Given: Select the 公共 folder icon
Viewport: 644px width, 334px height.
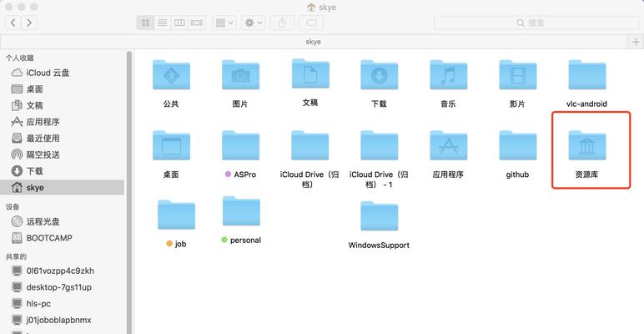Looking at the screenshot, I should tap(171, 75).
